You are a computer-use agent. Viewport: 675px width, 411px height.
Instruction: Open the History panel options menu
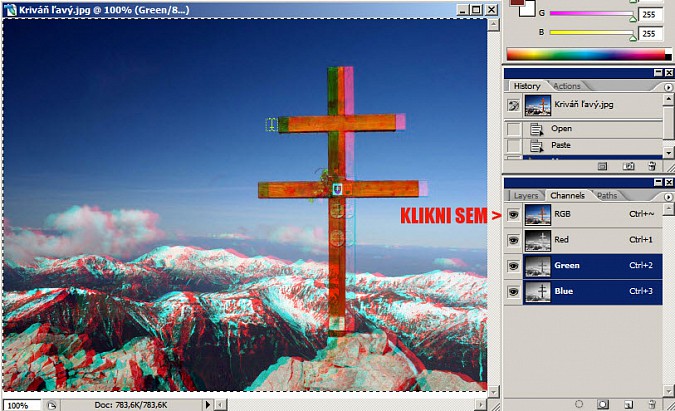pyautogui.click(x=668, y=87)
